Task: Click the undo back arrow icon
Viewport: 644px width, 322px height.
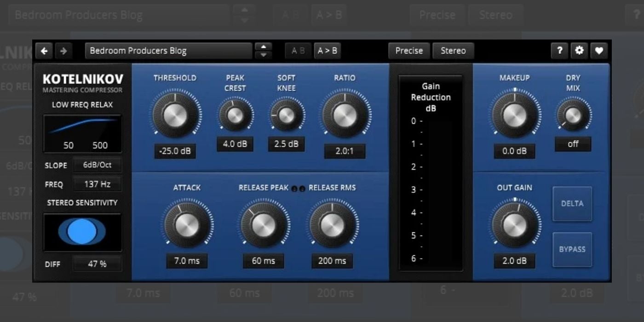Action: tap(44, 51)
